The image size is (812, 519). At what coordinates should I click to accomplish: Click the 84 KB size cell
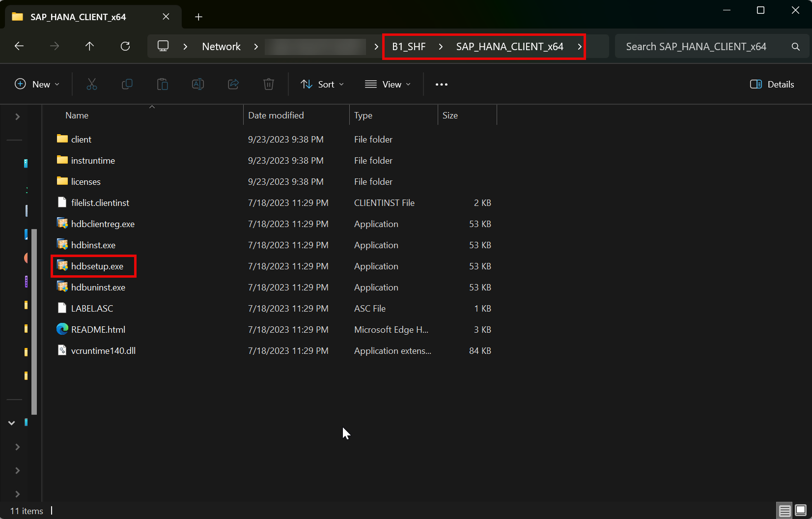[480, 351]
